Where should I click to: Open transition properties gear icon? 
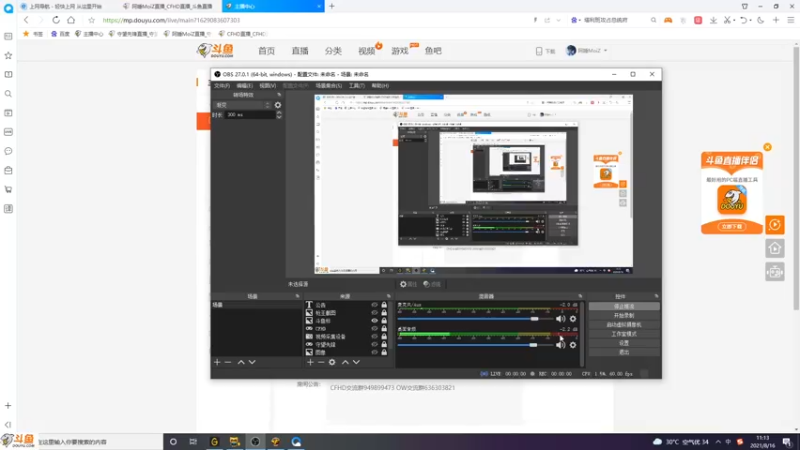278,105
